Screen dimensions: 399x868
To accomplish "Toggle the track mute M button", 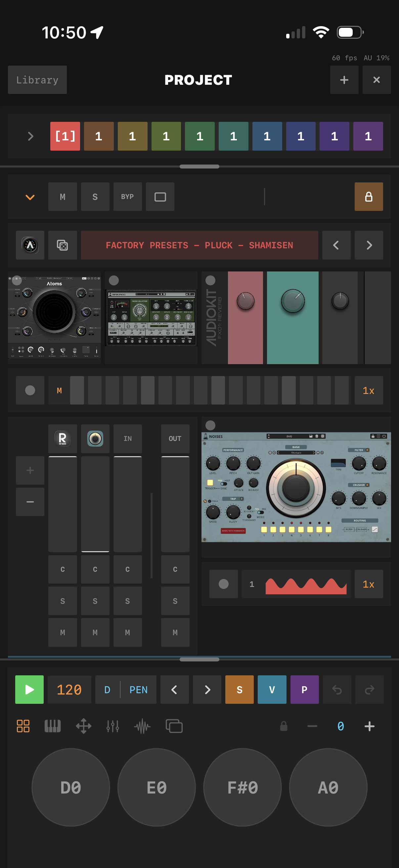I will click(x=62, y=197).
